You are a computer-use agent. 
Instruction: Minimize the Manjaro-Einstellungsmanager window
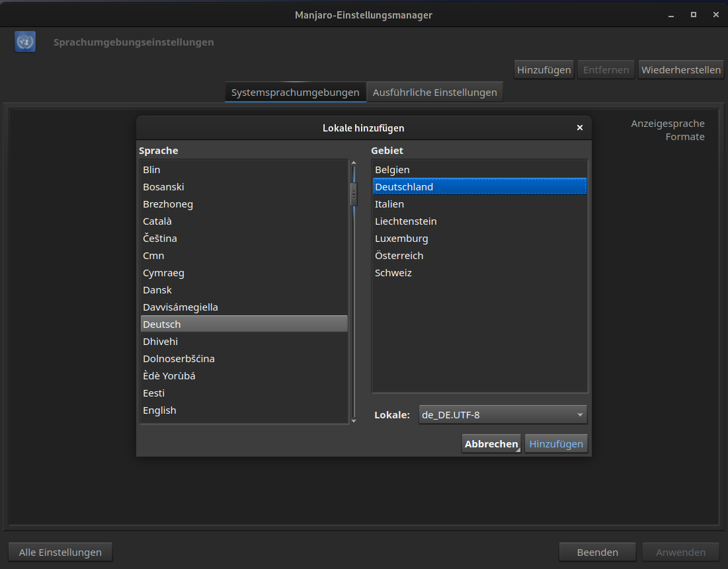[x=671, y=15]
